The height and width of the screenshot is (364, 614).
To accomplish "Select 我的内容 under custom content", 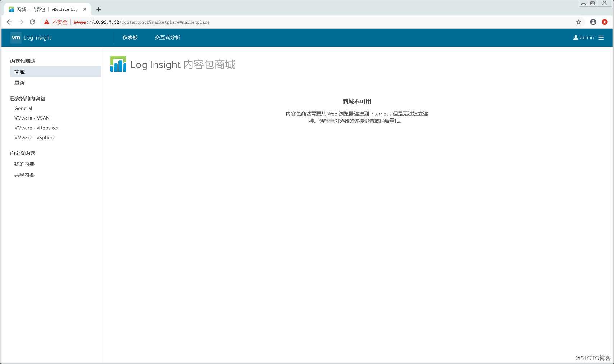I will tap(24, 164).
